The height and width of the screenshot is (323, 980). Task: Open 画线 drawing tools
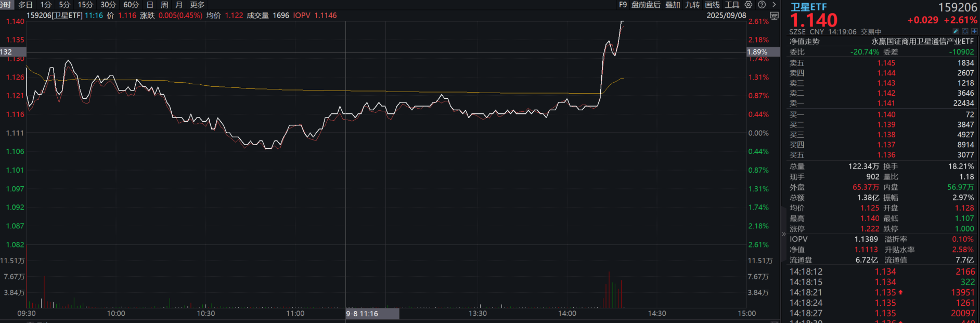point(712,5)
